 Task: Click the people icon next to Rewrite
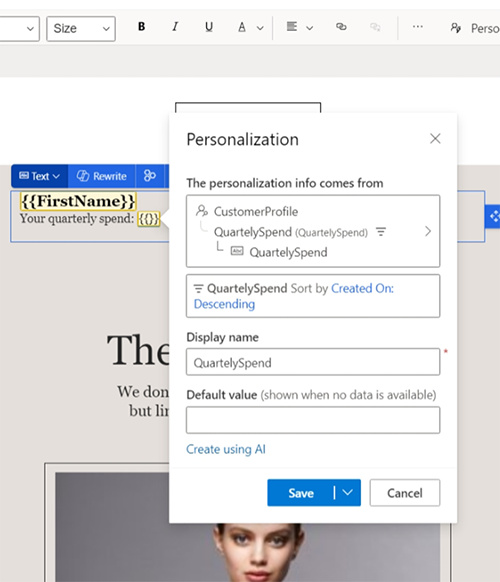pyautogui.click(x=150, y=176)
